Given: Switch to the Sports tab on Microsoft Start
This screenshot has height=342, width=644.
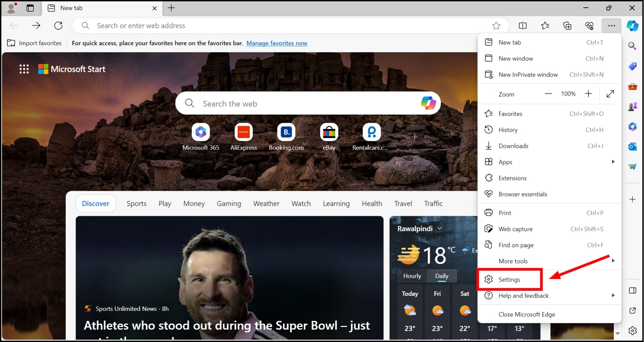Looking at the screenshot, I should (136, 204).
